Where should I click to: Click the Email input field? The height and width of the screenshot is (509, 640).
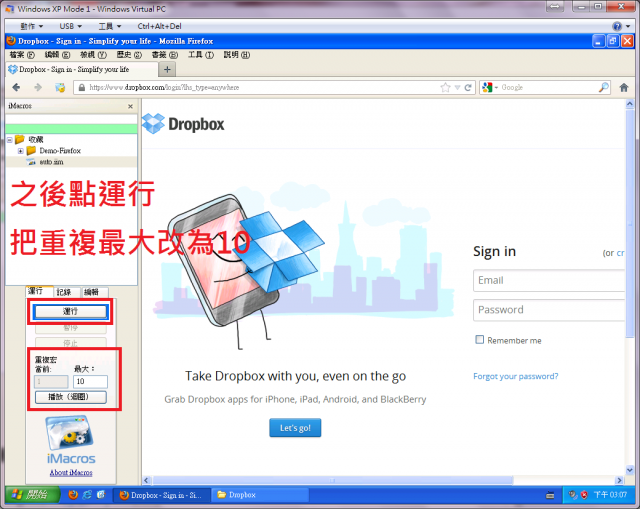point(549,280)
